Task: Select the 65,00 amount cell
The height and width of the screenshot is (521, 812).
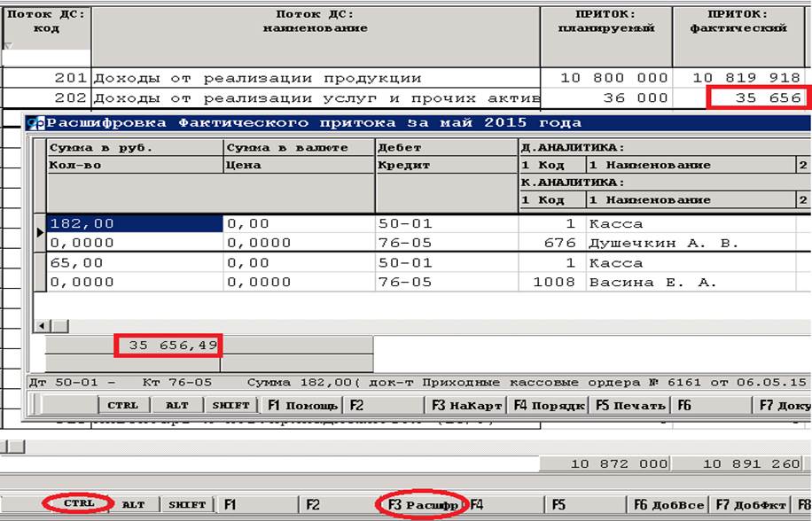Action: (134, 263)
